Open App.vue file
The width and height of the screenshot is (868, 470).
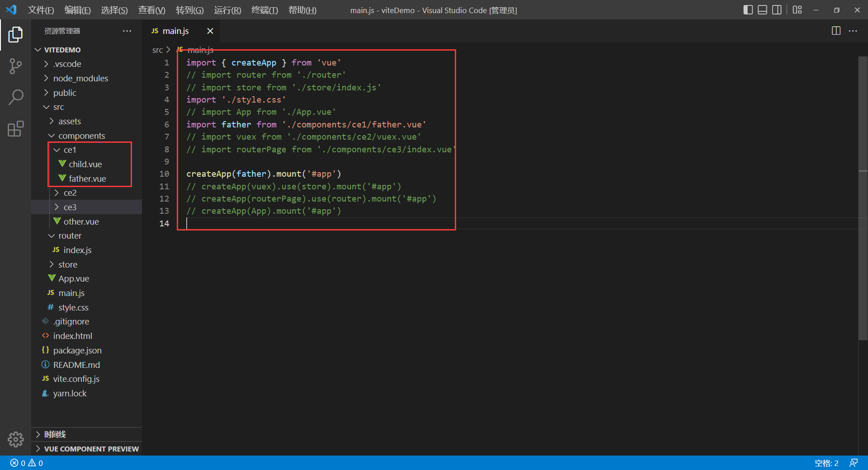(86, 278)
